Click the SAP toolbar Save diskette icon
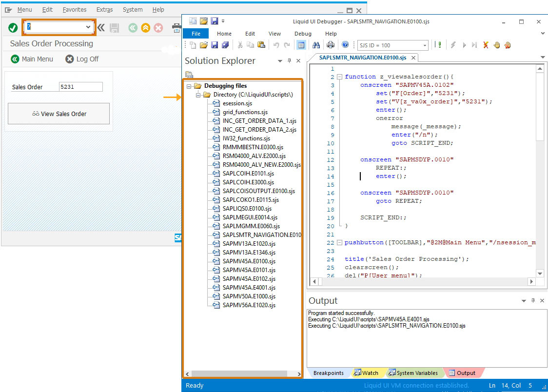Image resolution: width=548 pixels, height=392 pixels. (x=114, y=28)
